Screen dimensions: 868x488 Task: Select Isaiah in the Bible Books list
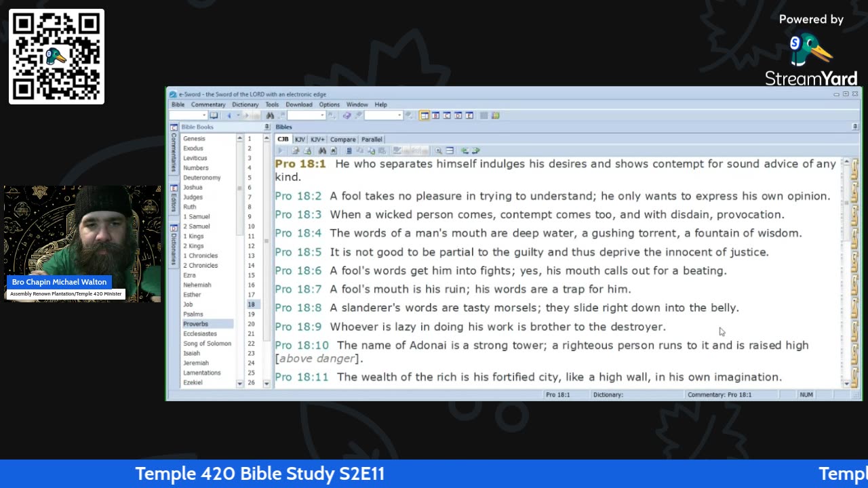point(191,353)
